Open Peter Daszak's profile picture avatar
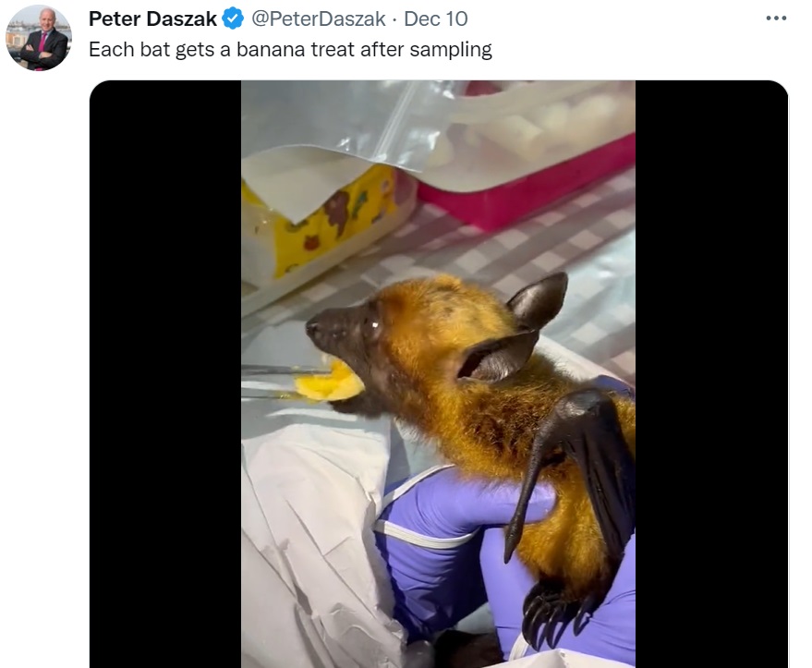The width and height of the screenshot is (812, 668). (39, 38)
